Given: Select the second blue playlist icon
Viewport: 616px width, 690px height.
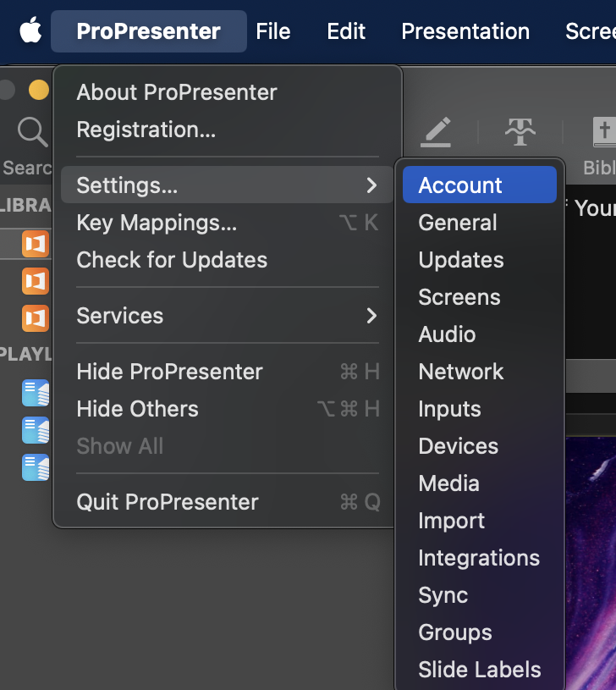Looking at the screenshot, I should pyautogui.click(x=36, y=430).
